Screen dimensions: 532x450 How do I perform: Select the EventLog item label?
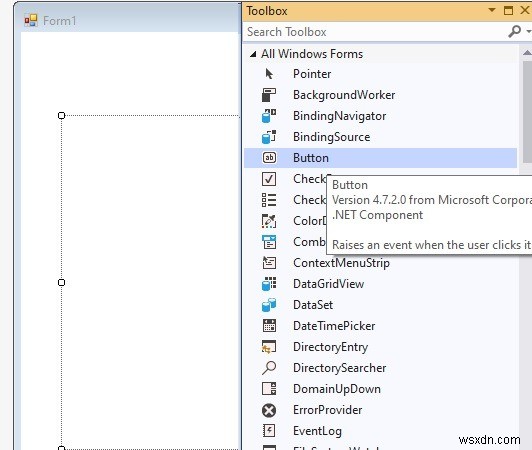(x=317, y=431)
